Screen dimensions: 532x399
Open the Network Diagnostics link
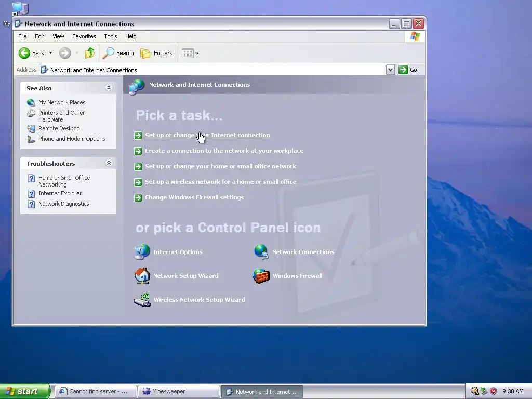coord(64,204)
